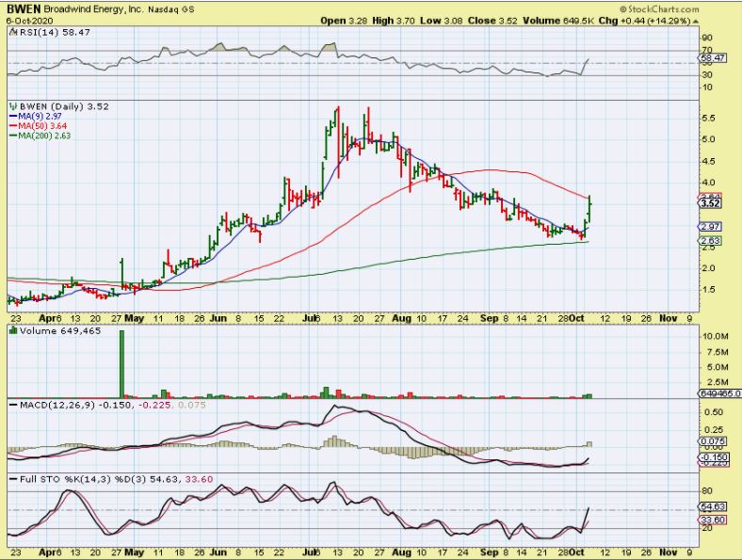Click the green volume icon beside Volume label
Screen dimensions: 742x560
pyautogui.click(x=13, y=330)
